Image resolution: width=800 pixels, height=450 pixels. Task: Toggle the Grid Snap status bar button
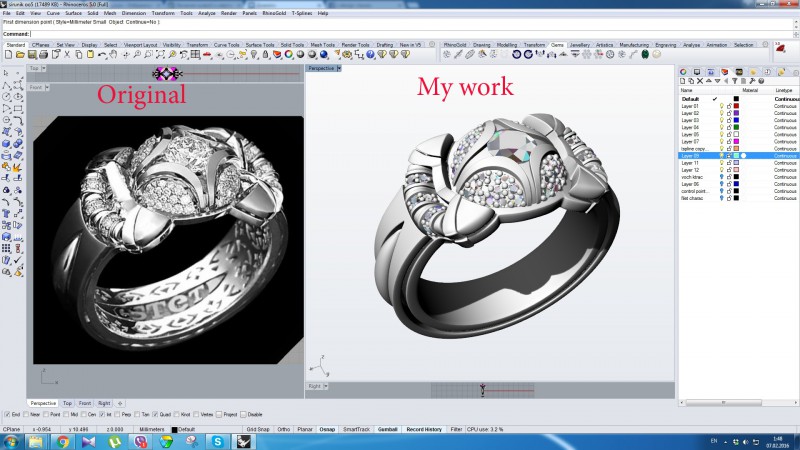pyautogui.click(x=258, y=430)
